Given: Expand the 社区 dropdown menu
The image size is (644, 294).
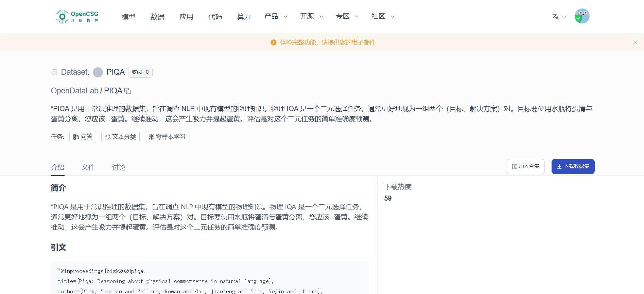Looking at the screenshot, I should tap(383, 16).
